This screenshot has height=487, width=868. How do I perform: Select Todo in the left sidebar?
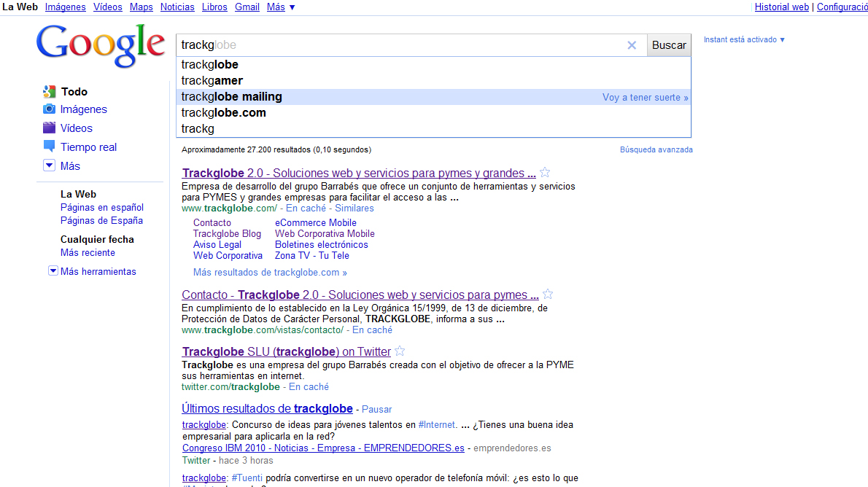tap(74, 92)
